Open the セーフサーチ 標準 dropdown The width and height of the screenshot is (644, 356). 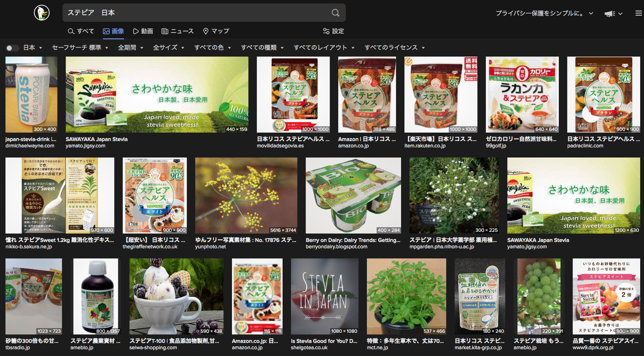click(x=80, y=48)
